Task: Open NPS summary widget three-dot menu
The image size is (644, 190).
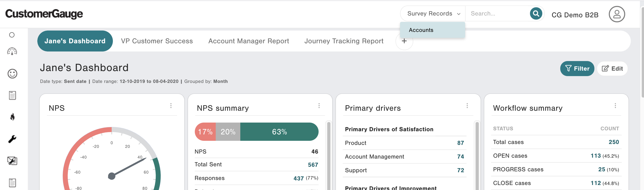Action: 319,106
